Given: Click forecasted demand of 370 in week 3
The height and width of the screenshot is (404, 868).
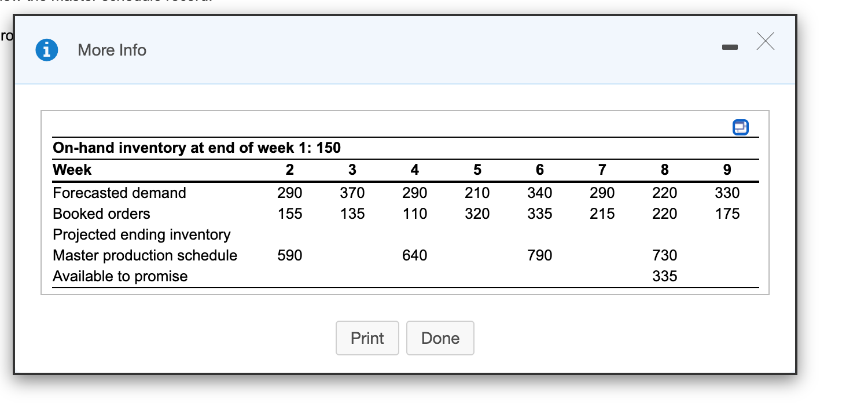Looking at the screenshot, I should [352, 193].
